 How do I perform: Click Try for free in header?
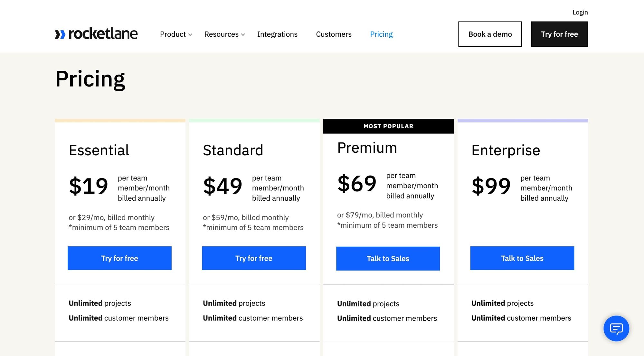click(x=559, y=34)
